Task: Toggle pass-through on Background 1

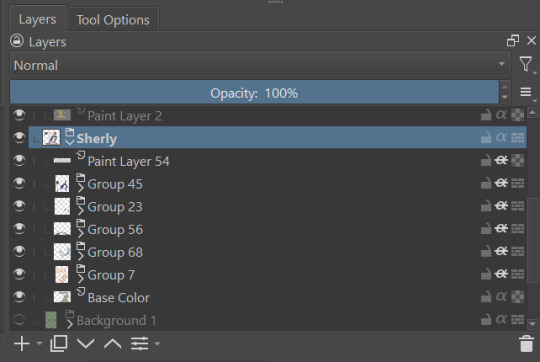Action: point(518,320)
